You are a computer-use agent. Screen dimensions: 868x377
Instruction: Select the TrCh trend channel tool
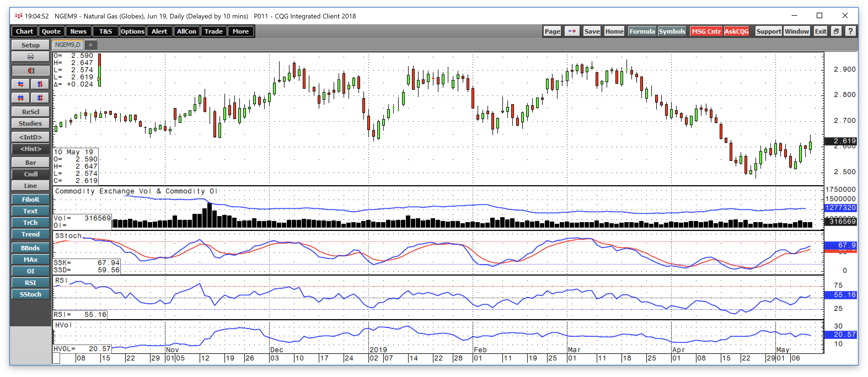[x=30, y=223]
